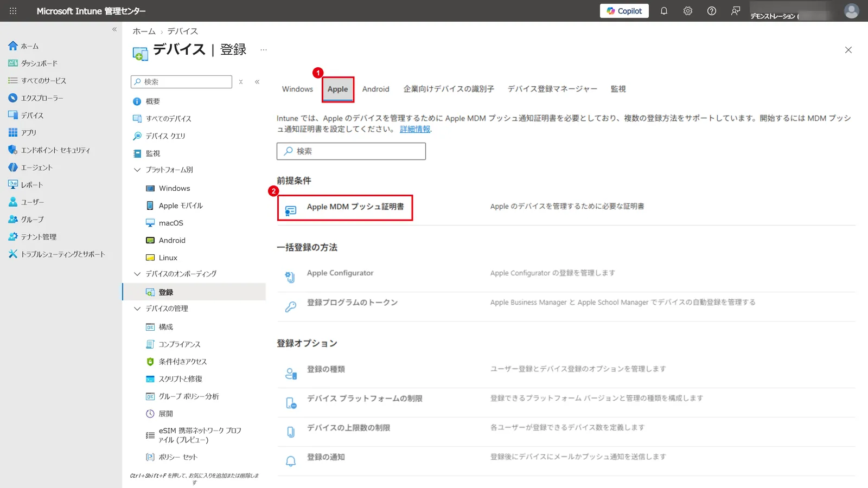Switch to the Windows tab
The height and width of the screenshot is (488, 868).
coord(297,89)
